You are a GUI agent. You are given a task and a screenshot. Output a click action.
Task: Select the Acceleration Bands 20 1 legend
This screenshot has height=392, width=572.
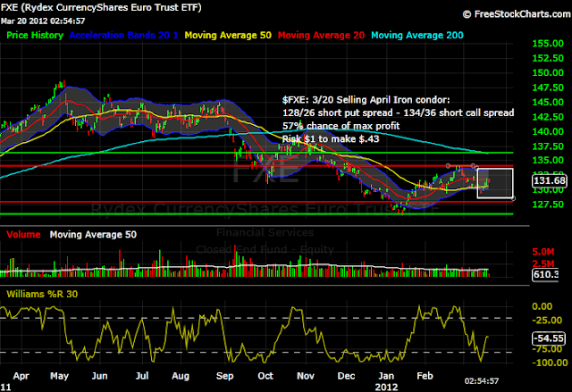click(123, 36)
